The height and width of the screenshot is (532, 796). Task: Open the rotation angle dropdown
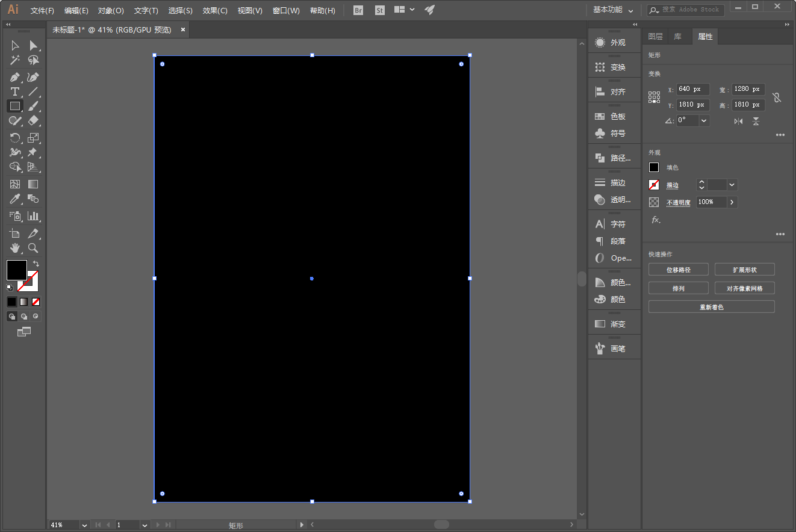tap(704, 120)
